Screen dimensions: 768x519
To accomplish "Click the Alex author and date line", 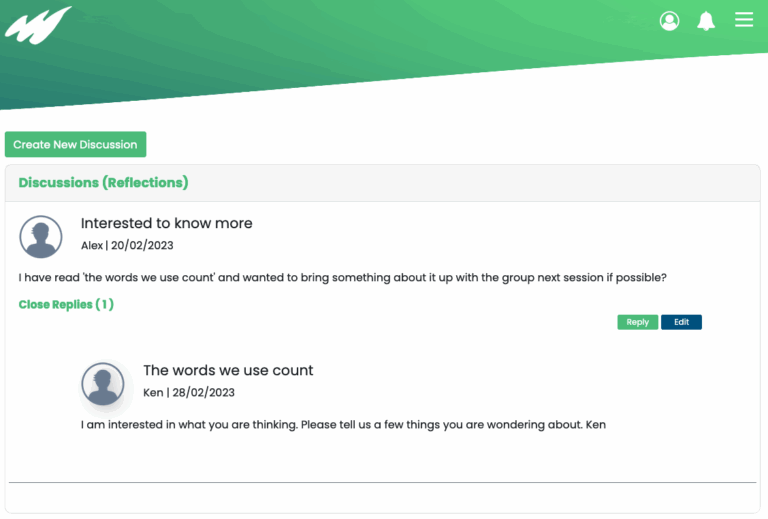I will click(127, 245).
